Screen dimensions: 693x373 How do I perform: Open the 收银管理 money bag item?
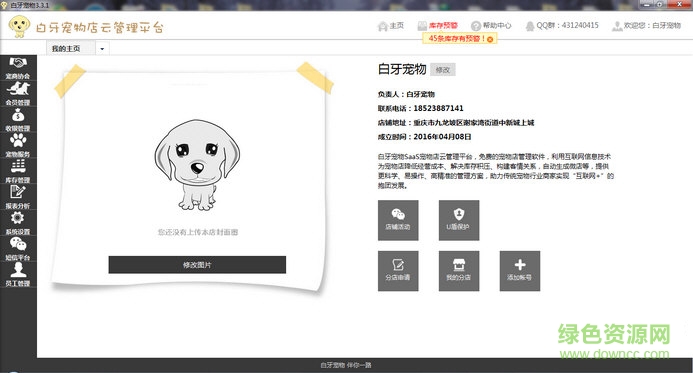18,120
